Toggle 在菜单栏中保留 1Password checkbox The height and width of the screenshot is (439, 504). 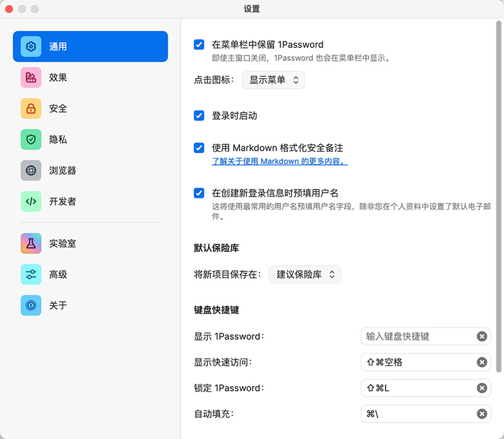point(199,44)
